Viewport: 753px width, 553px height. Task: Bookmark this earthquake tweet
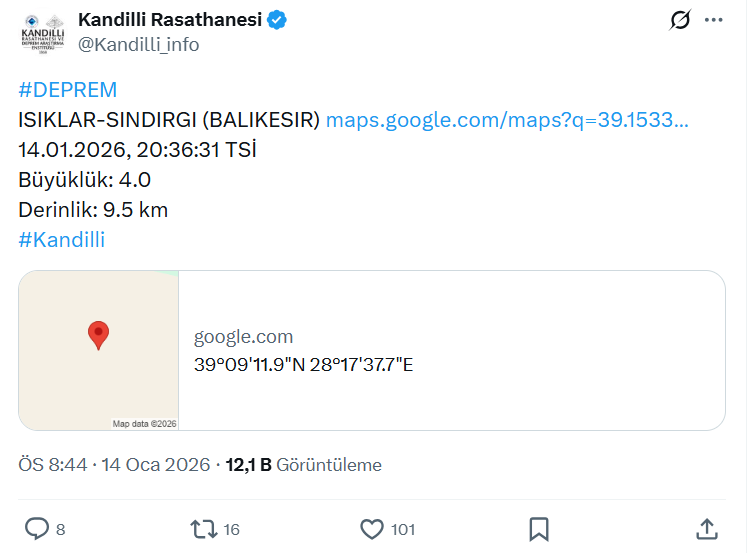click(x=538, y=528)
